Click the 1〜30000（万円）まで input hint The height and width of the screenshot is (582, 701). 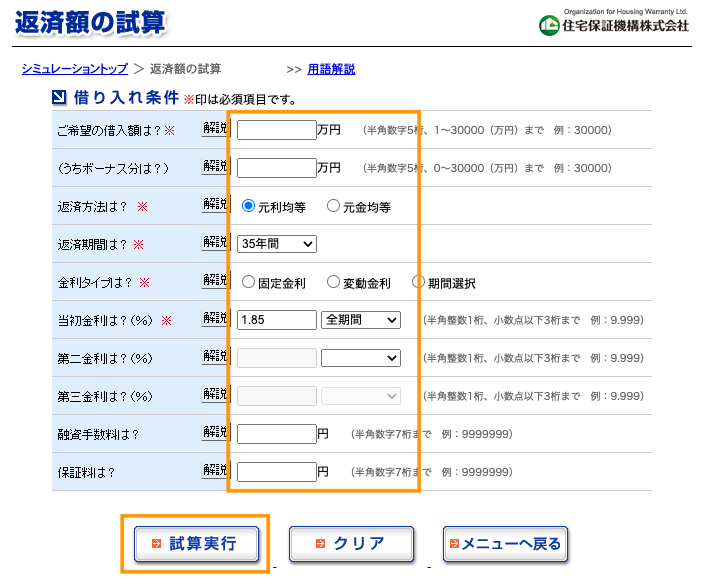coord(489,130)
